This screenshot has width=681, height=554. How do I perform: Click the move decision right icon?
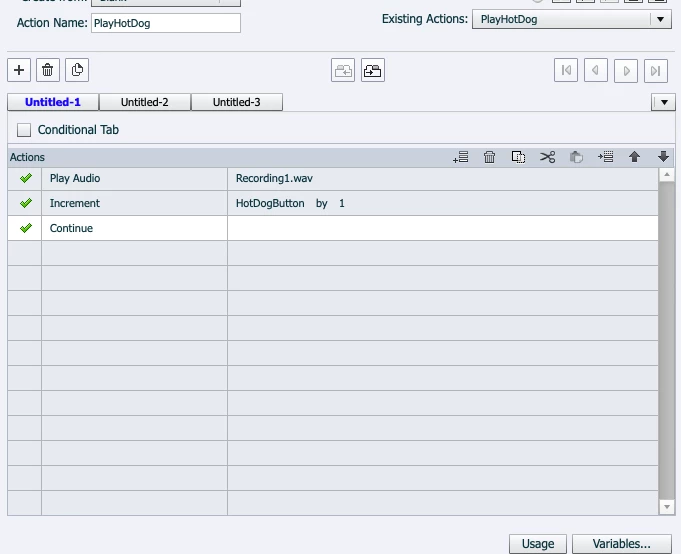[373, 70]
